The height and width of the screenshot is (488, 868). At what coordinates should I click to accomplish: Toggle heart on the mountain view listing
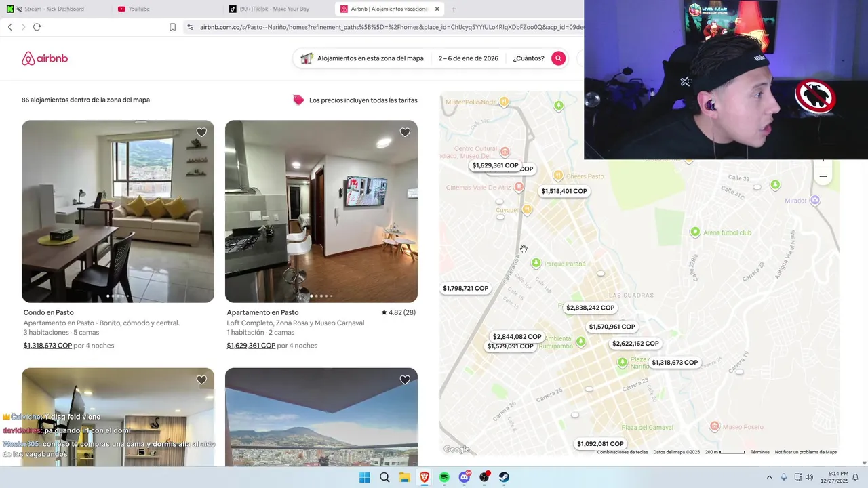click(405, 380)
